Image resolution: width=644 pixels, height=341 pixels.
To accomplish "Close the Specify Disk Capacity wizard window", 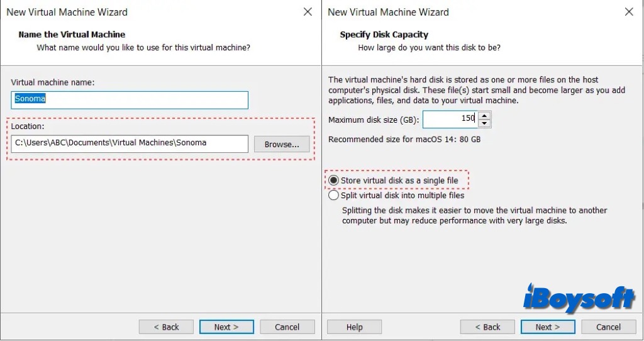I will pos(629,12).
